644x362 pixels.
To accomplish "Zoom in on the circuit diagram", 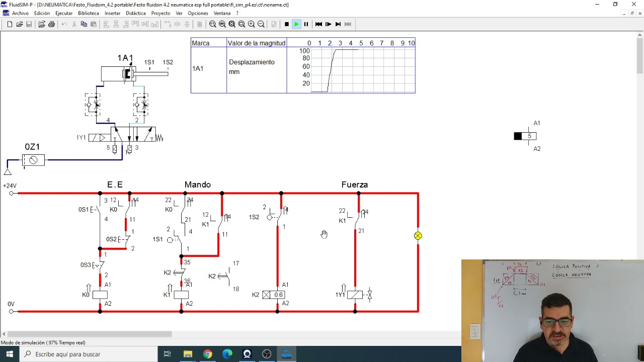I will (252, 24).
